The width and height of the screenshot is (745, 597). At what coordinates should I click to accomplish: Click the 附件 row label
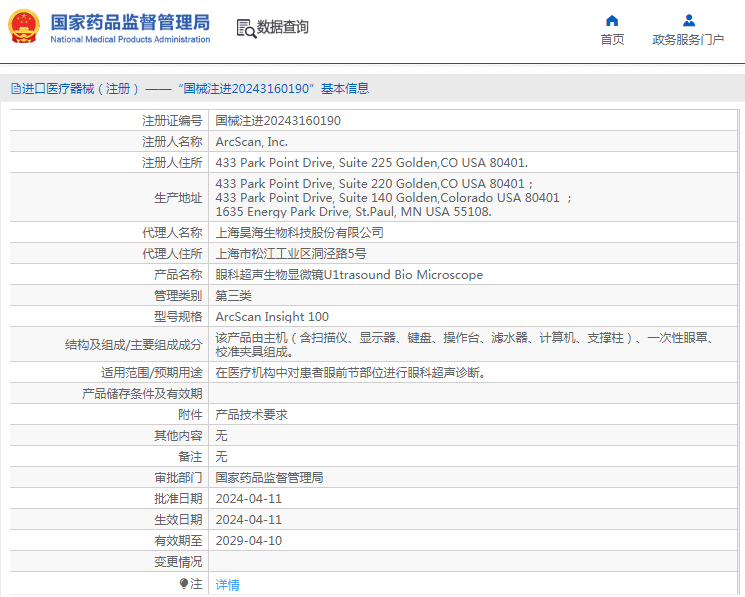pyautogui.click(x=190, y=415)
